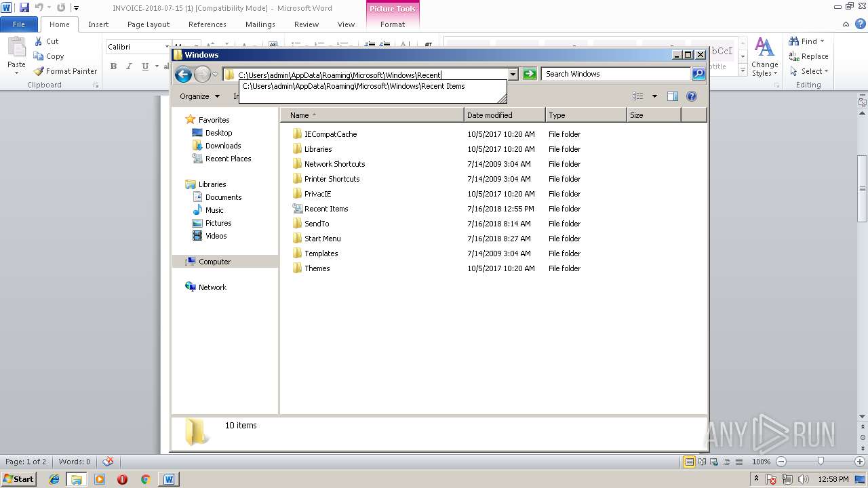Click the Zoom Out minus button in Word
Screen dimensions: 868x488
(781, 462)
